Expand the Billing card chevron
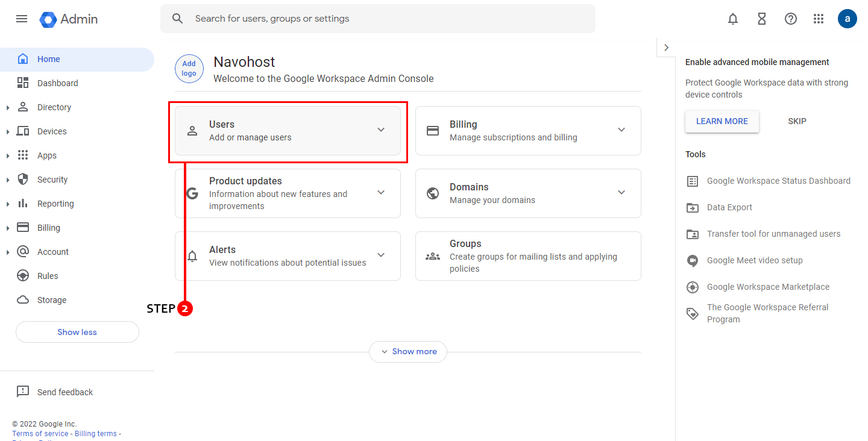The width and height of the screenshot is (868, 441). point(621,130)
